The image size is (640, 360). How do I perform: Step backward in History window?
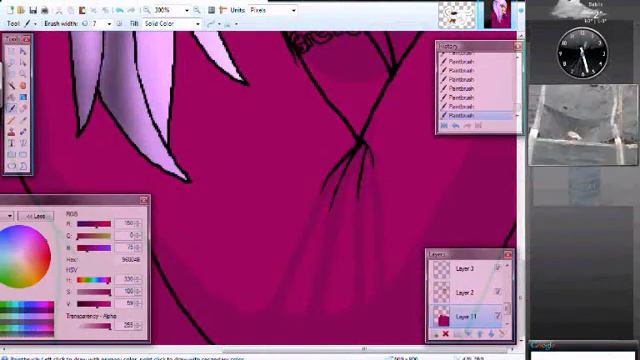pos(456,126)
